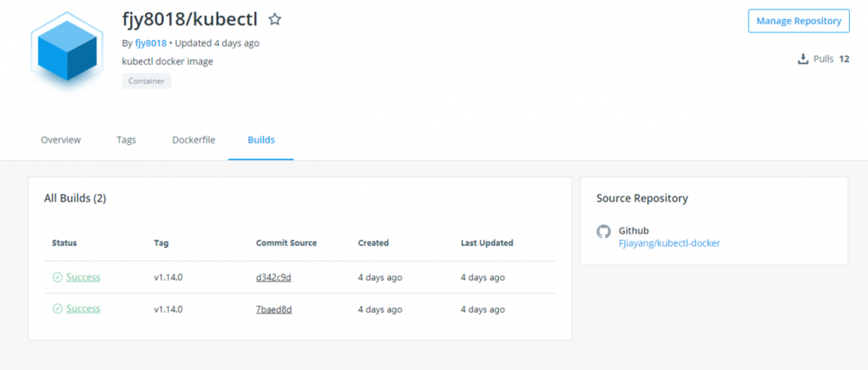
Task: Open FJiayang/kubectl-docker source repository link
Action: coord(669,243)
